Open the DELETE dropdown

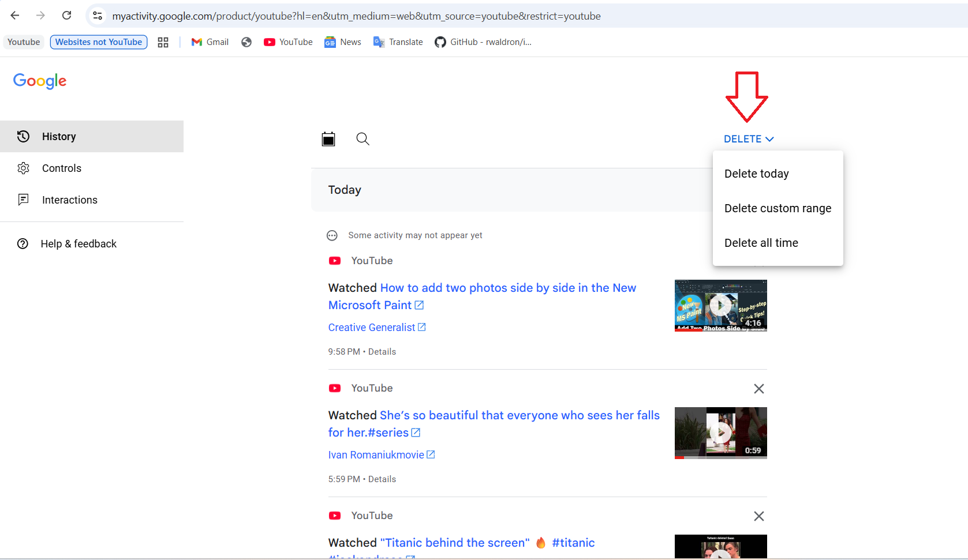pos(748,138)
